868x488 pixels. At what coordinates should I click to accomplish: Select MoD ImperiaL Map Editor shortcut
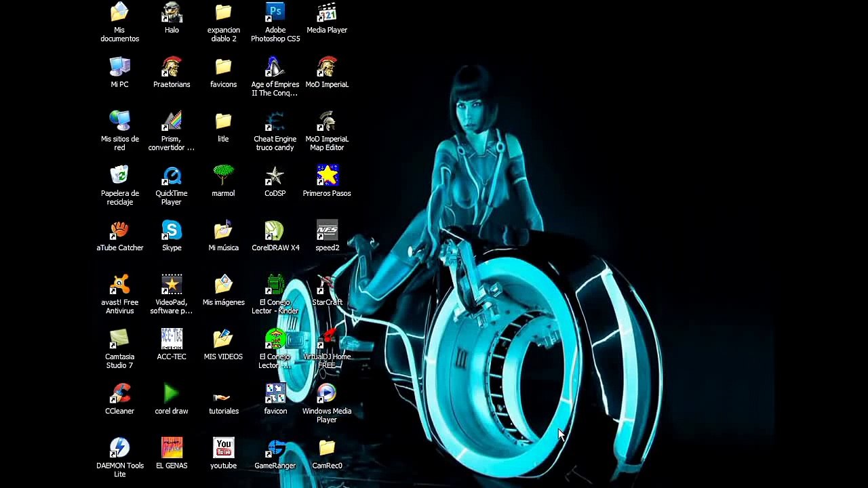click(327, 121)
